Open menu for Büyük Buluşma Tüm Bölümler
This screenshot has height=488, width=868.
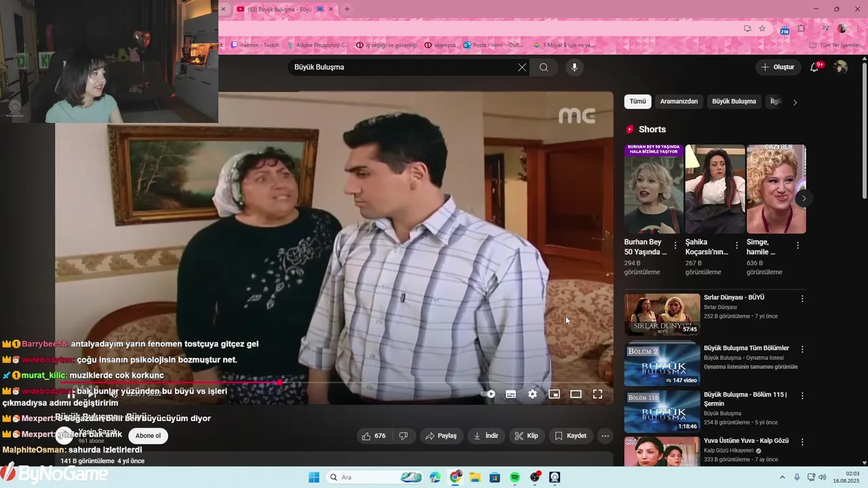click(x=802, y=350)
